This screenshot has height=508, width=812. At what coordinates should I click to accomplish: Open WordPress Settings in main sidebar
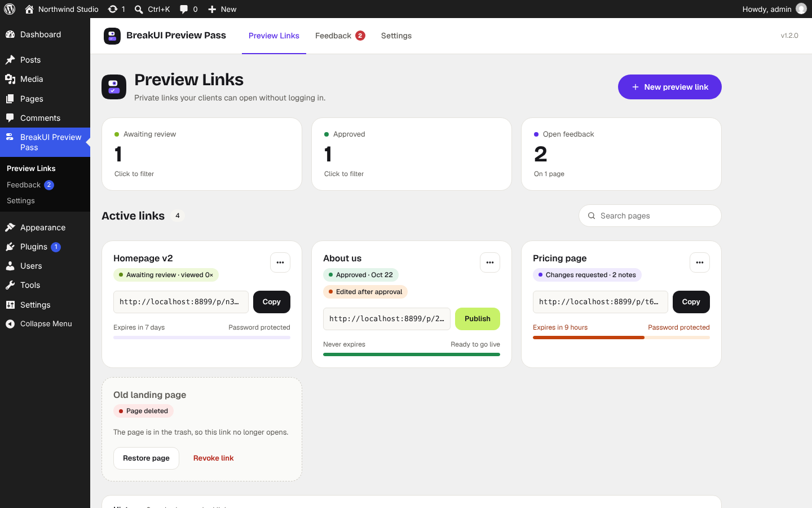(x=45, y=305)
